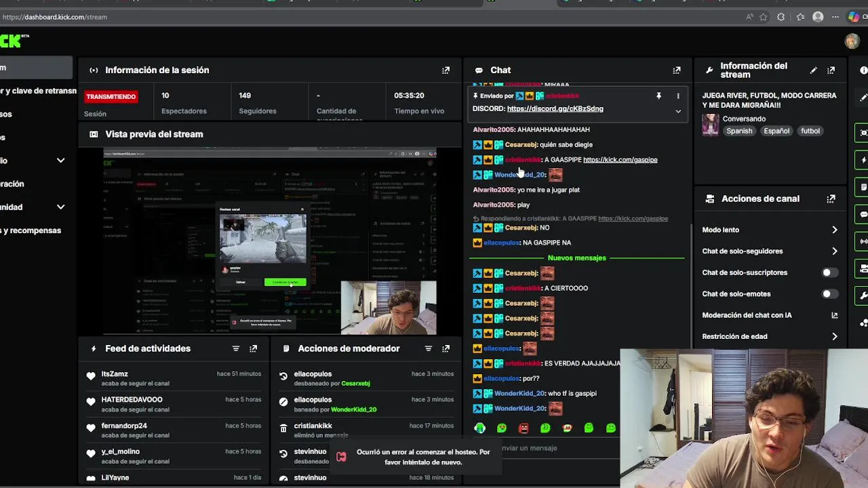
Task: Click the trash icon beside cristiankikk entry
Action: point(283,428)
